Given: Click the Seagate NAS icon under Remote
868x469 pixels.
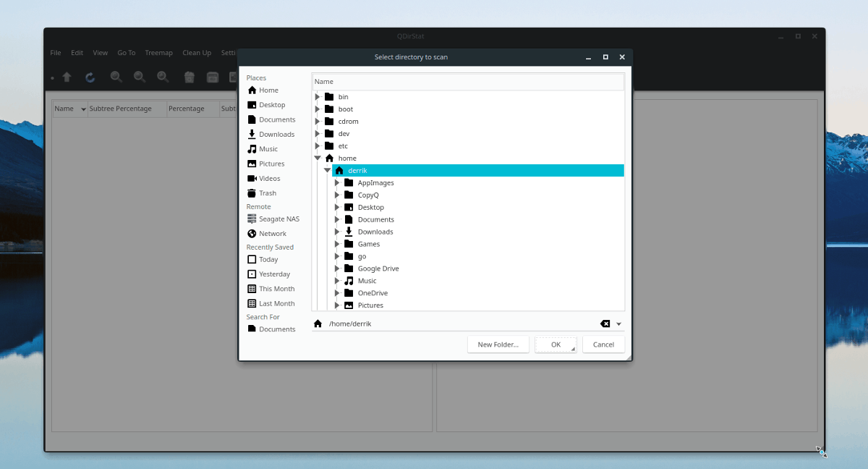Looking at the screenshot, I should [250, 219].
